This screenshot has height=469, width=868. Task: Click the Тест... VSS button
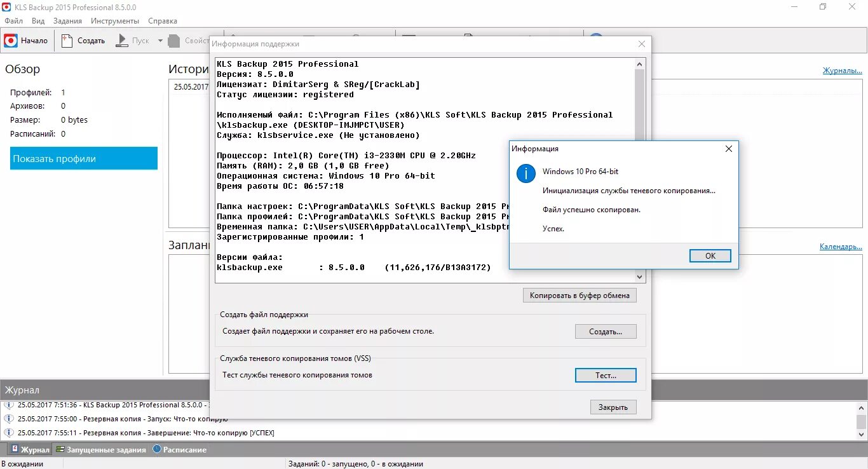[606, 375]
